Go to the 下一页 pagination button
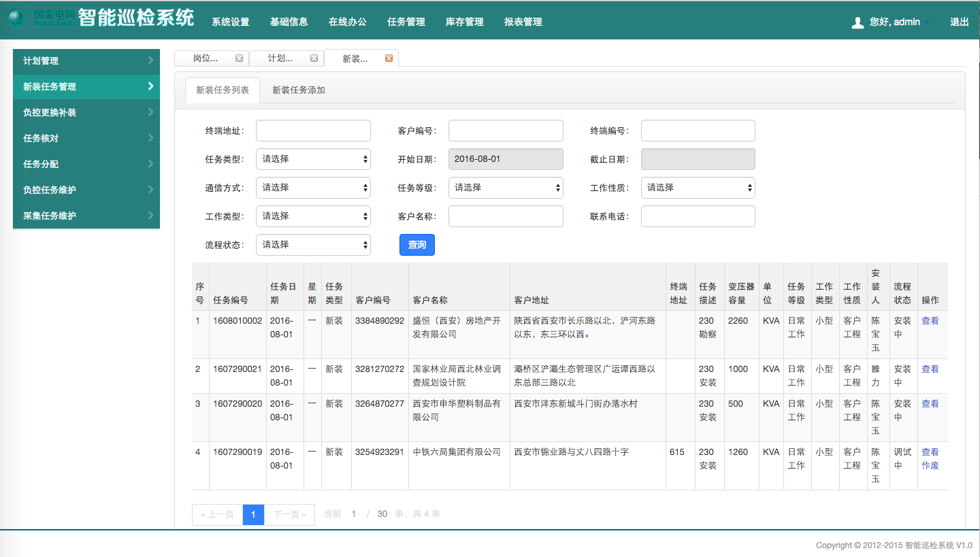 pos(290,514)
